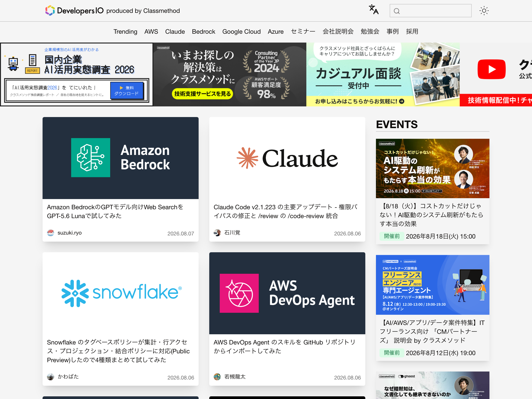The width and height of the screenshot is (532, 399).
Task: Click 2026.08.06 date on DevOps Agent article
Action: coord(347,377)
